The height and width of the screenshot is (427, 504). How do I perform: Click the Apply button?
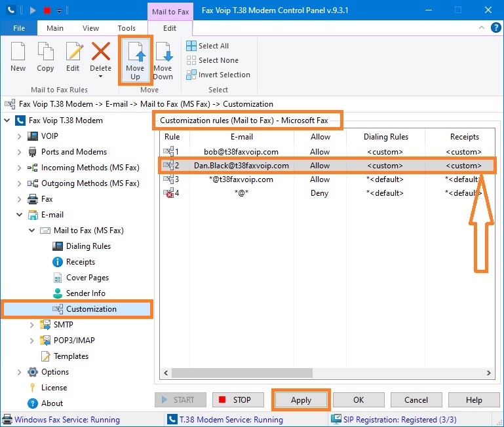(301, 400)
